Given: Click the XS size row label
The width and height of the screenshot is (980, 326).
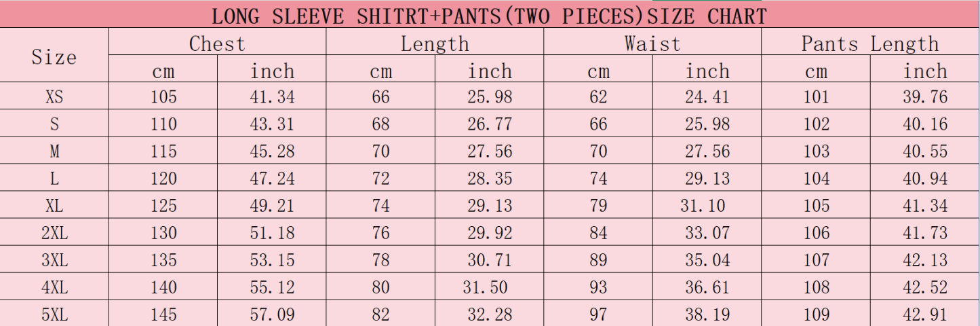Looking at the screenshot, I should coord(54,96).
